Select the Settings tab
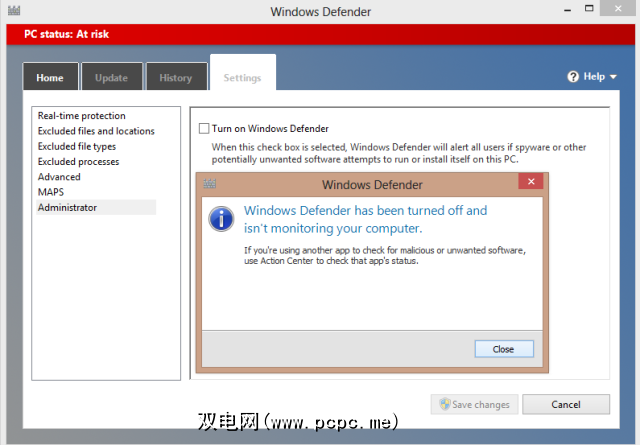 243,73
